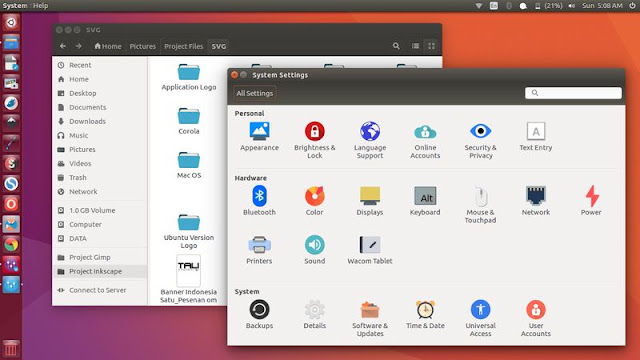Select Videos in the file sidebar
640x360 pixels.
pyautogui.click(x=100, y=163)
